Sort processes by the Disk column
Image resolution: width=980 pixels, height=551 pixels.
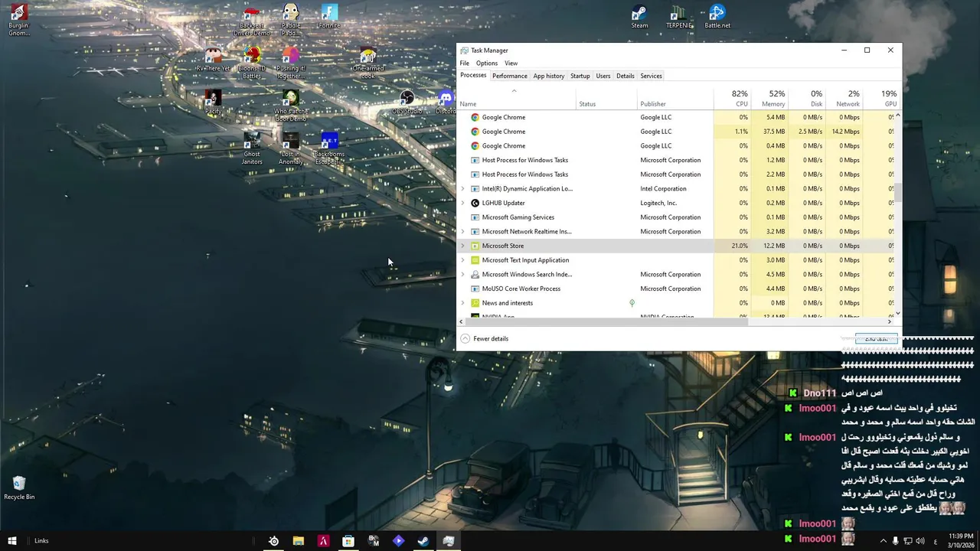point(807,98)
